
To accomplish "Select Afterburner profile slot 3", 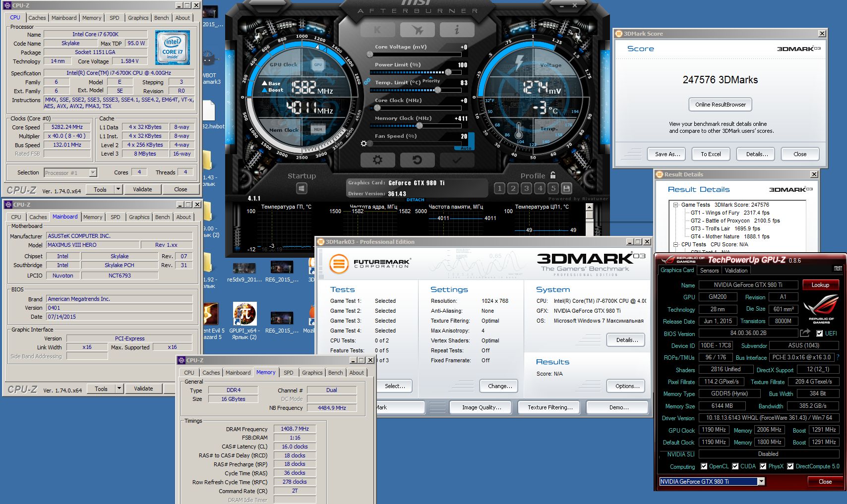I will coord(526,188).
